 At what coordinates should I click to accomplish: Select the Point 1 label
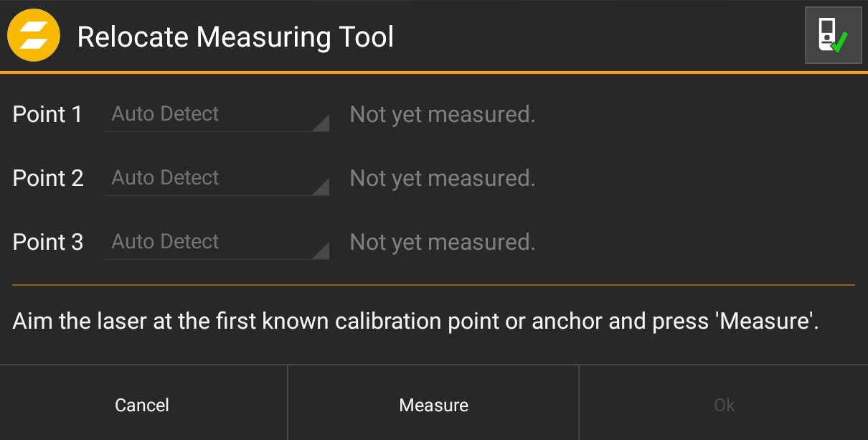point(47,114)
